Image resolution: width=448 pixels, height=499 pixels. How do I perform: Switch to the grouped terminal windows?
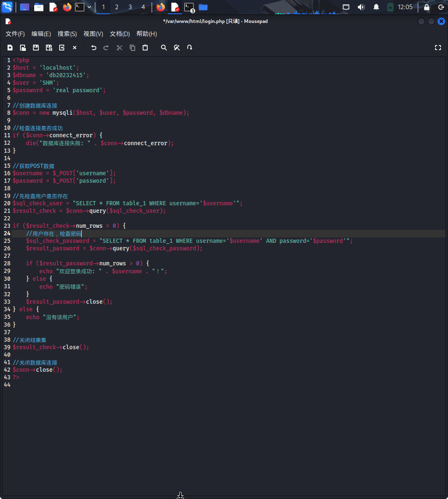click(190, 8)
